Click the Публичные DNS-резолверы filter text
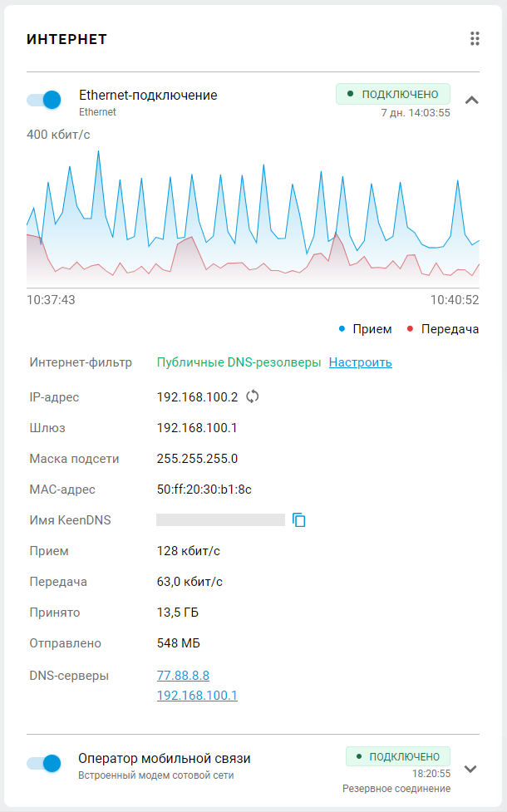The height and width of the screenshot is (812, 507). point(239,362)
